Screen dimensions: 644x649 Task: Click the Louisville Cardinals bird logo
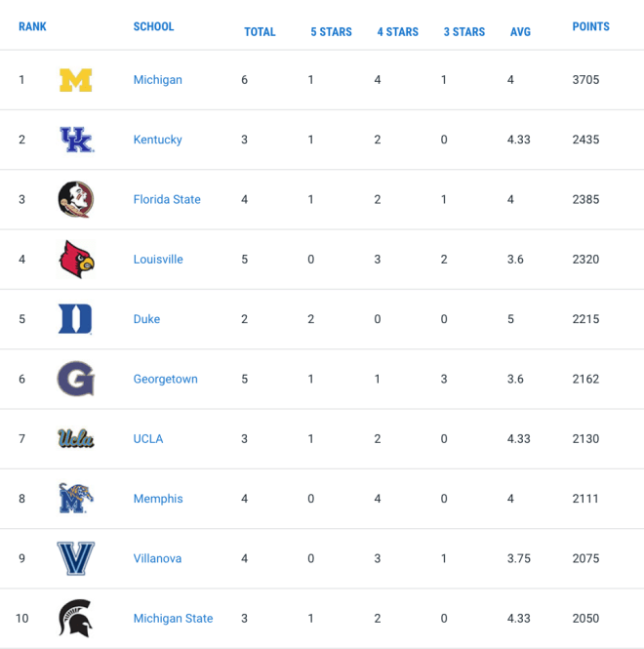[77, 259]
